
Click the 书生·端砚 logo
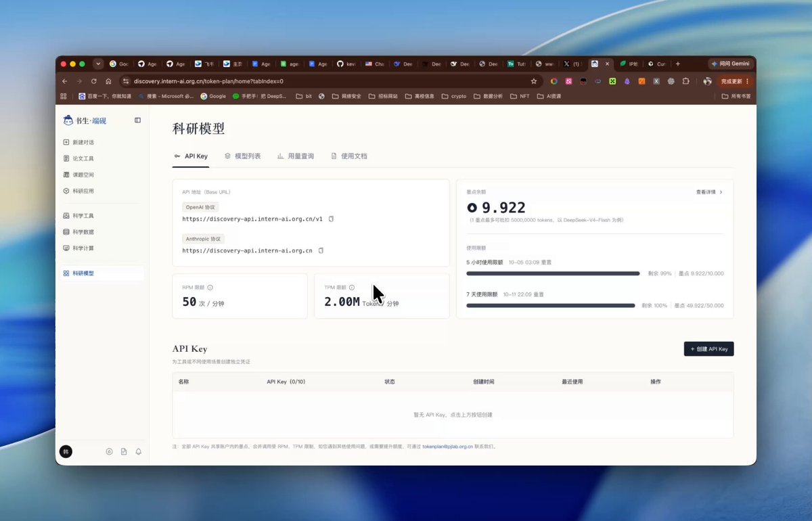(x=85, y=120)
